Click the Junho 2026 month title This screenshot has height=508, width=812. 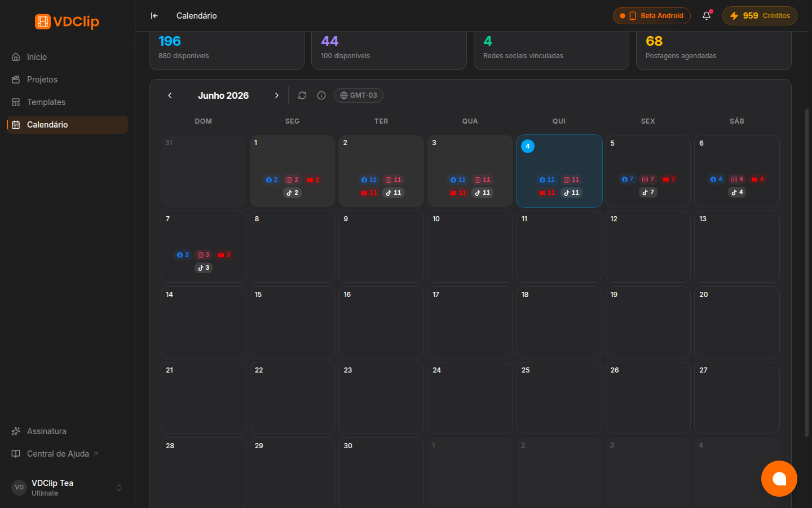tap(223, 95)
